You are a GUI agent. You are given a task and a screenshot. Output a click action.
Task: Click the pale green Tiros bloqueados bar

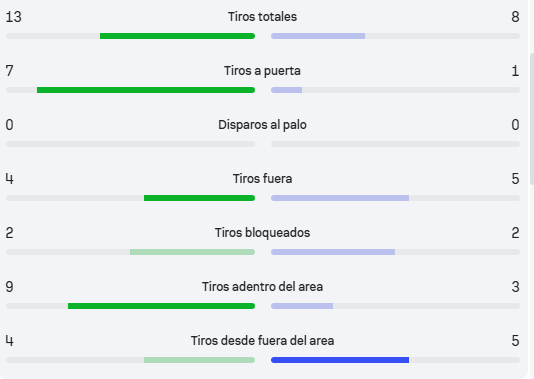point(192,252)
